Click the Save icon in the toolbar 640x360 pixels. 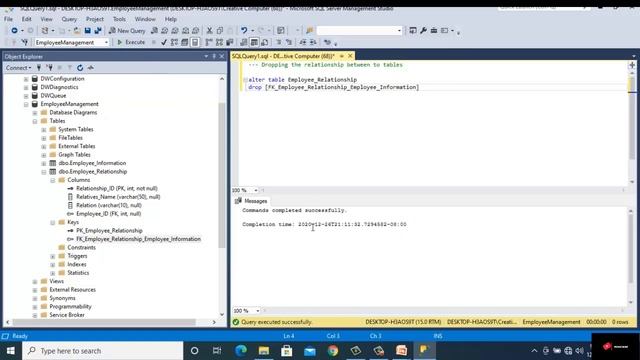click(x=87, y=31)
